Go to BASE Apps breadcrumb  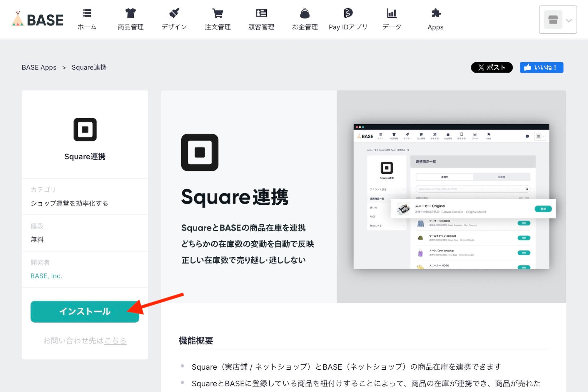(39, 67)
